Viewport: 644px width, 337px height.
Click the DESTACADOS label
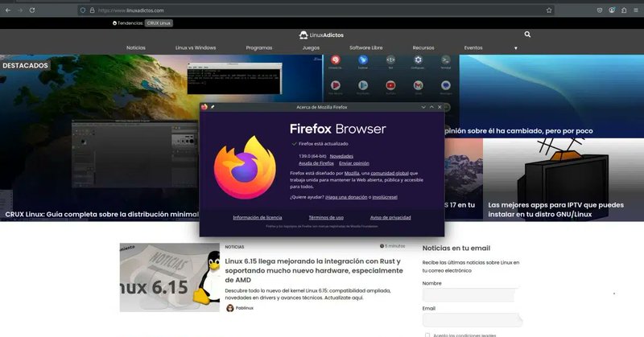[x=25, y=65]
